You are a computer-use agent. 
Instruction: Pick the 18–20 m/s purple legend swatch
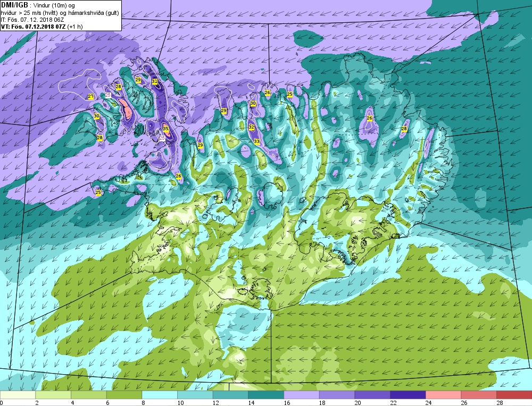pyautogui.click(x=337, y=395)
